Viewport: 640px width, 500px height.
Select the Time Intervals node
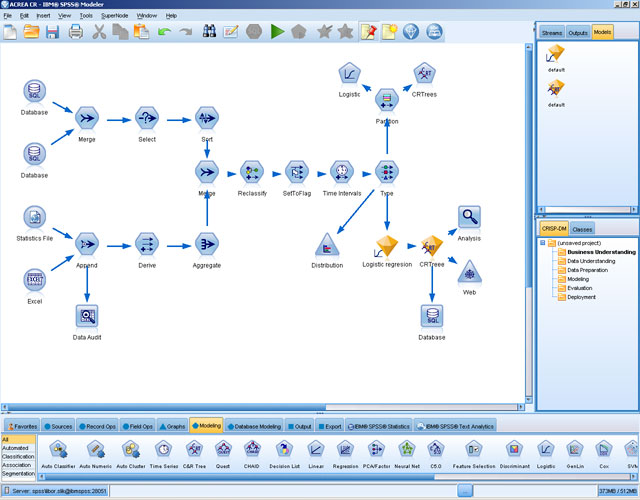[342, 172]
